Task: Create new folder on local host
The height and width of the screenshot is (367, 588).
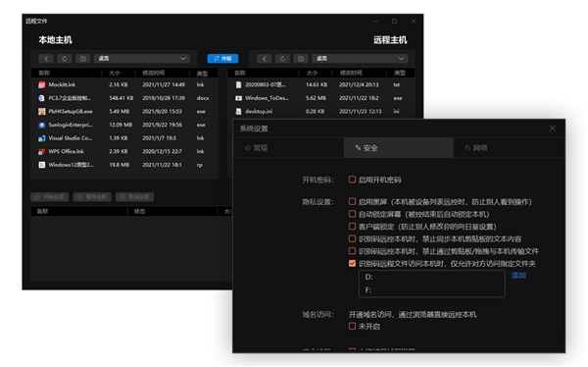Action: pos(83,59)
